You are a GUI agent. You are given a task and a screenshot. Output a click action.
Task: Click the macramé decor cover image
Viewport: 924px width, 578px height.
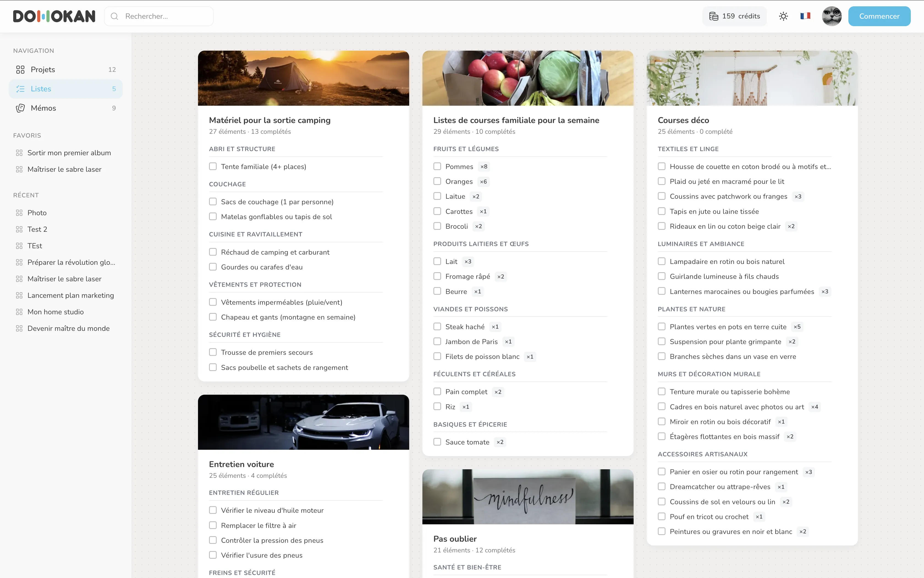752,78
